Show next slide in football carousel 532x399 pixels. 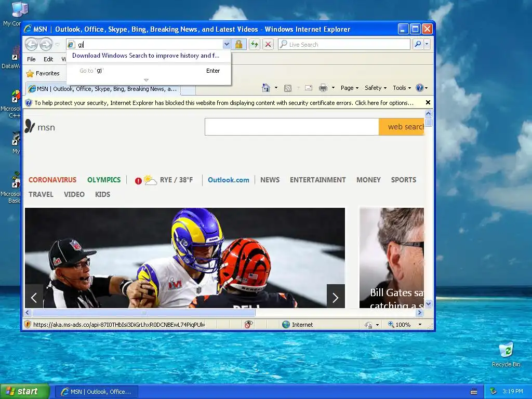coord(336,298)
